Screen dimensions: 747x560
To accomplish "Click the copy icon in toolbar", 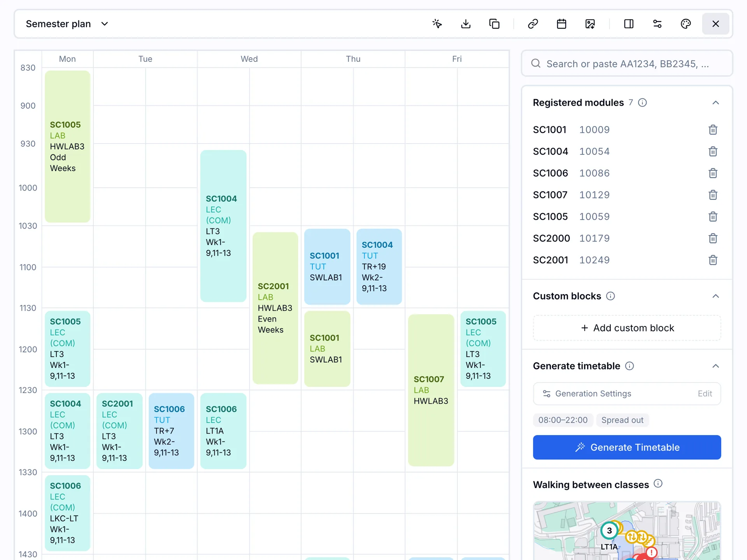I will pyautogui.click(x=494, y=24).
